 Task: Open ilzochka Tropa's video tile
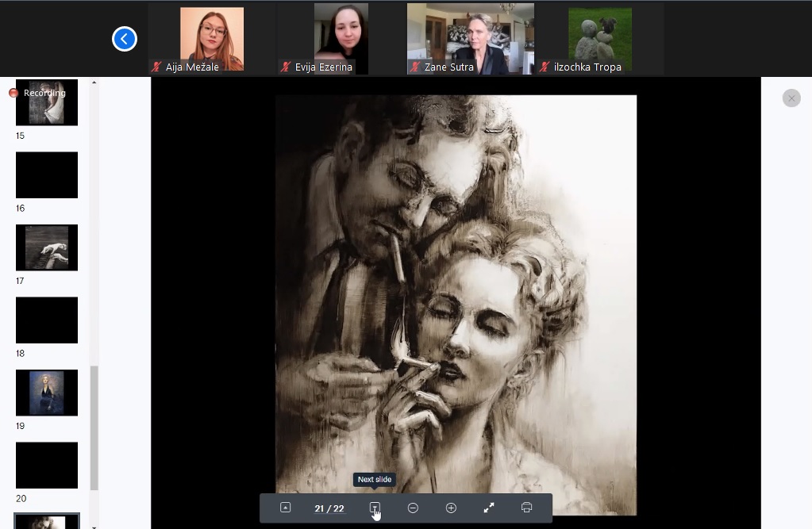click(600, 39)
